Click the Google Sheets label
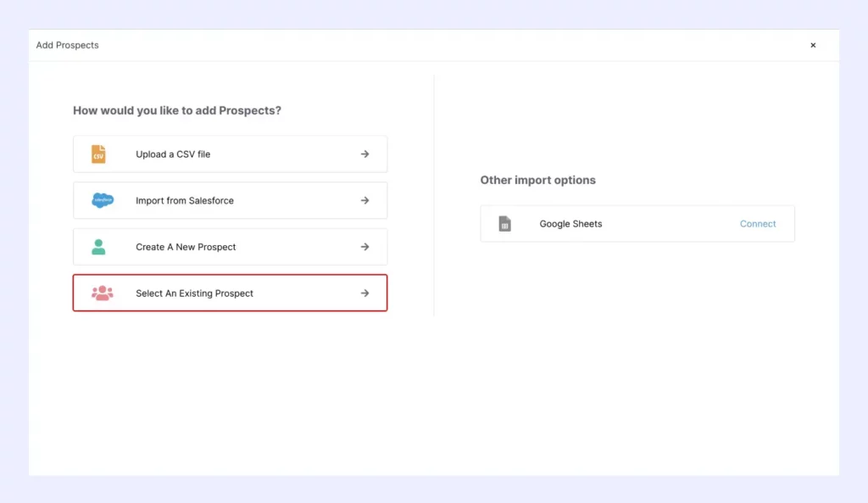The width and height of the screenshot is (868, 503). [570, 224]
